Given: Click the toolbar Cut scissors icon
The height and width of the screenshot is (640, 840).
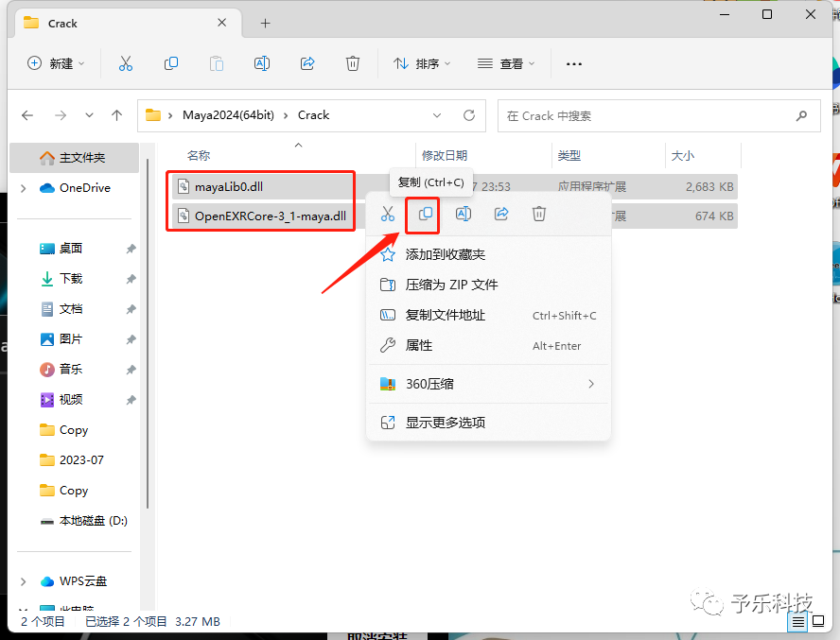Looking at the screenshot, I should click(126, 63).
